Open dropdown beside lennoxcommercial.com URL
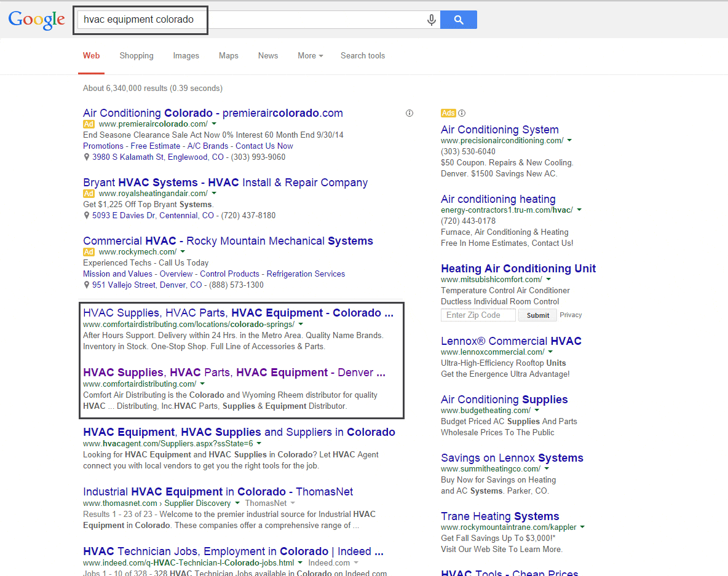This screenshot has height=576, width=728. [x=551, y=352]
